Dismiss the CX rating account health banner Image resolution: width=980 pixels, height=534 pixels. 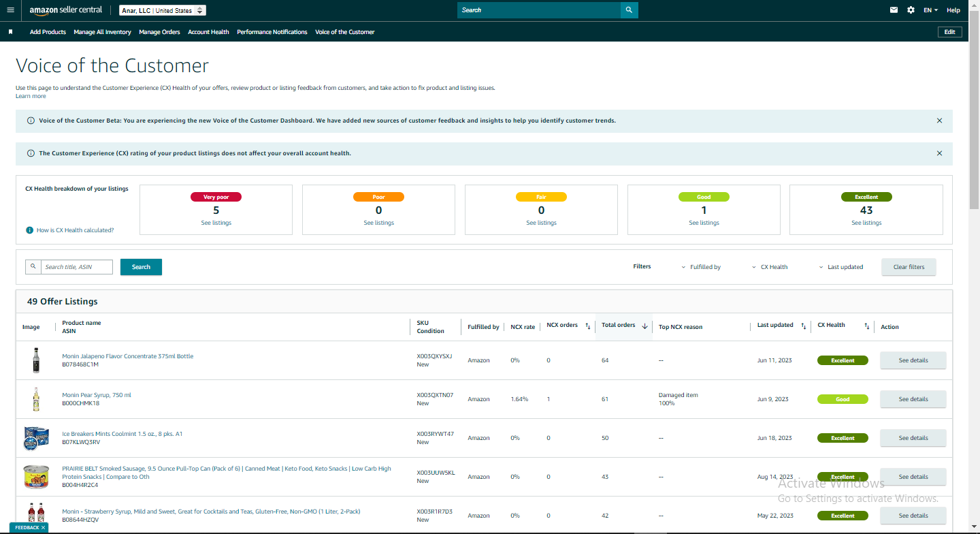[x=939, y=153]
